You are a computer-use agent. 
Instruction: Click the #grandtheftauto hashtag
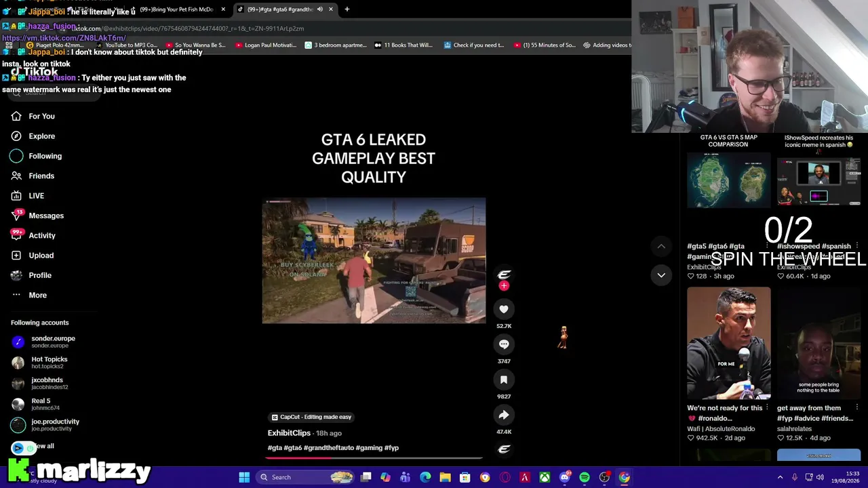329,448
